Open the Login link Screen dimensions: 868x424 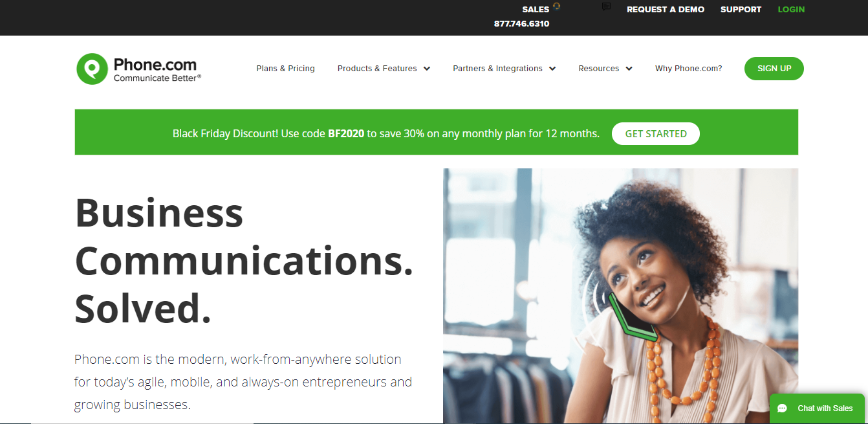point(791,9)
